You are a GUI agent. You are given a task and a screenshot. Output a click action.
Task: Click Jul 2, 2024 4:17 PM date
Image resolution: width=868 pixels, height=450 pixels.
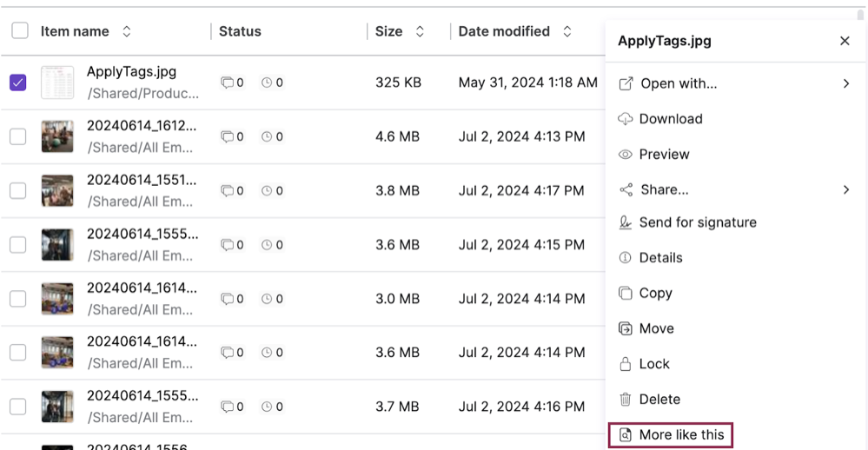521,191
